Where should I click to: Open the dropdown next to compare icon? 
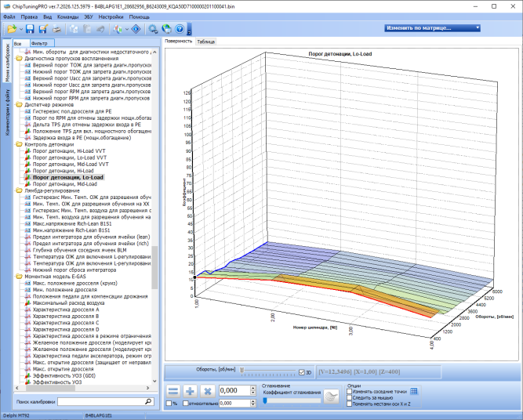tap(127, 29)
